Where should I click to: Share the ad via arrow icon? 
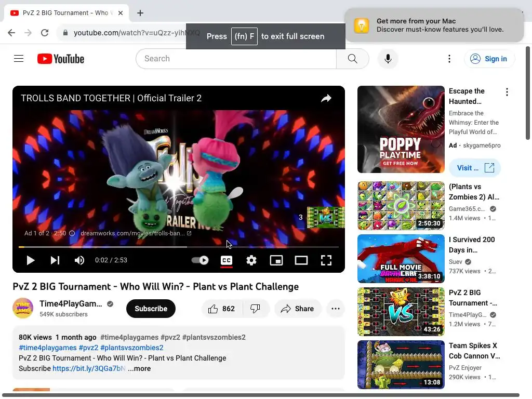point(326,98)
